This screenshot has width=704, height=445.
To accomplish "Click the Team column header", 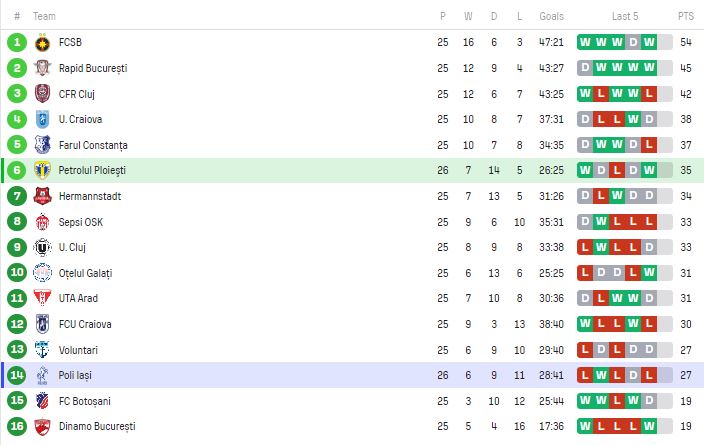I will pos(44,16).
